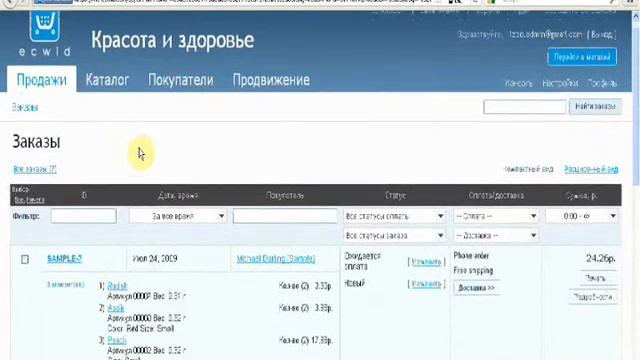Open the Оплата filter dropdown
Image resolution: width=640 pixels, height=360 pixels.
tap(496, 216)
